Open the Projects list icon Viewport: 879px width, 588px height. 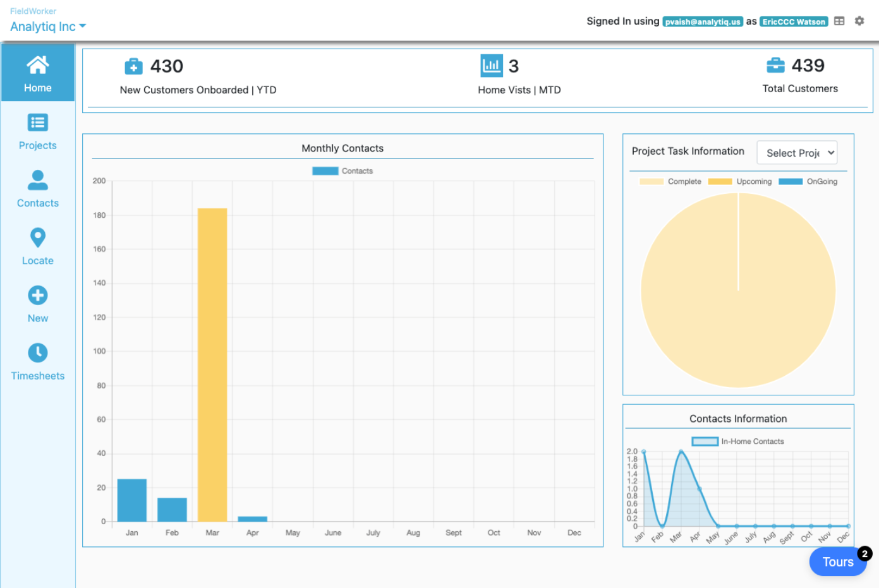pos(38,123)
